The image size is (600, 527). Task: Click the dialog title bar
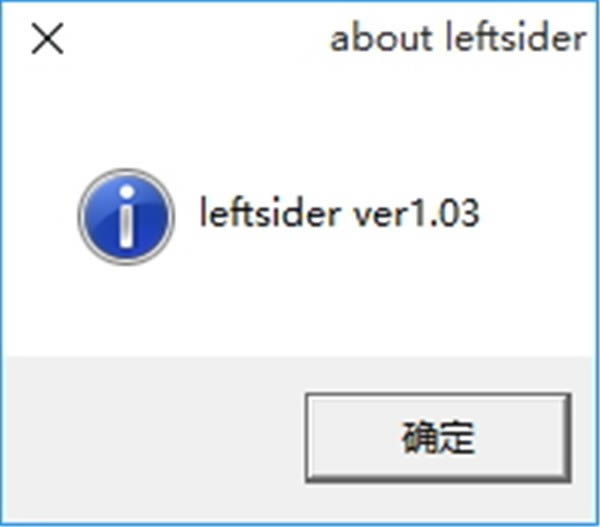[x=300, y=38]
